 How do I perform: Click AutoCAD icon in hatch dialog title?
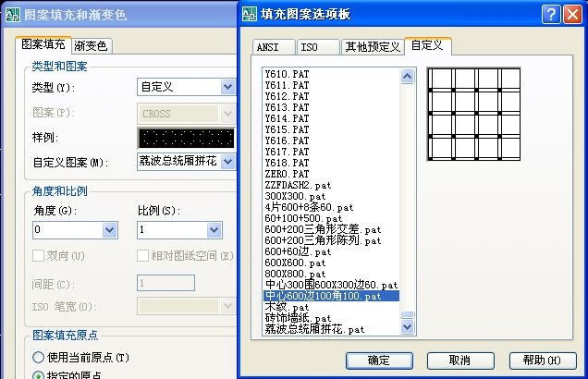[x=12, y=15]
